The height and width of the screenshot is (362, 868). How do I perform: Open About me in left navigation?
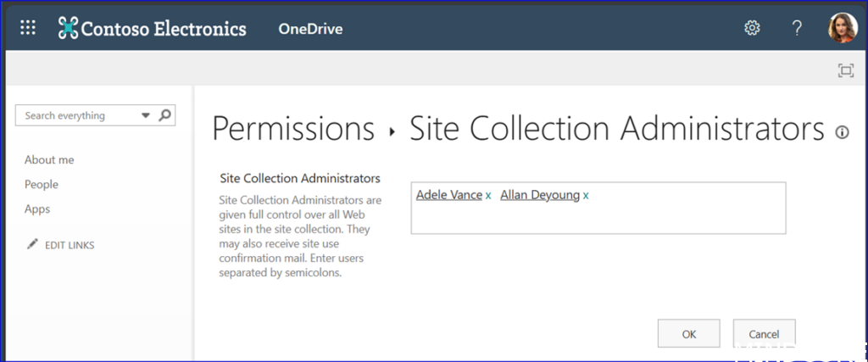(x=49, y=159)
